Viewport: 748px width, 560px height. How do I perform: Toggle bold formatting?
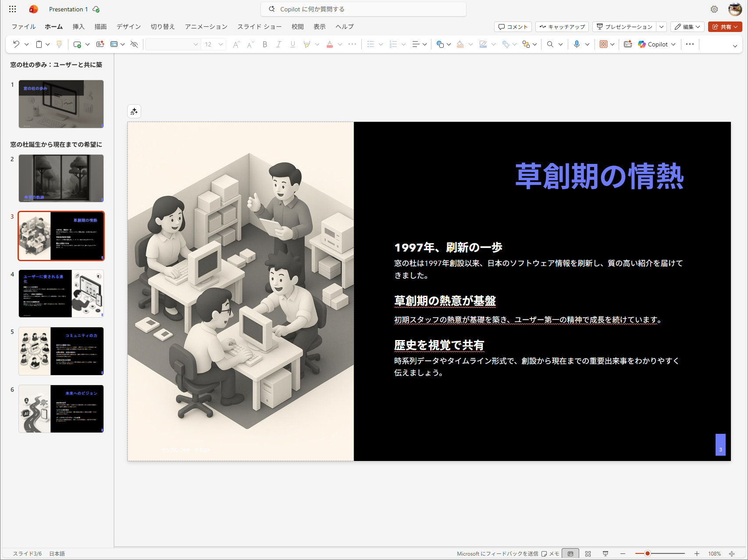[265, 44]
